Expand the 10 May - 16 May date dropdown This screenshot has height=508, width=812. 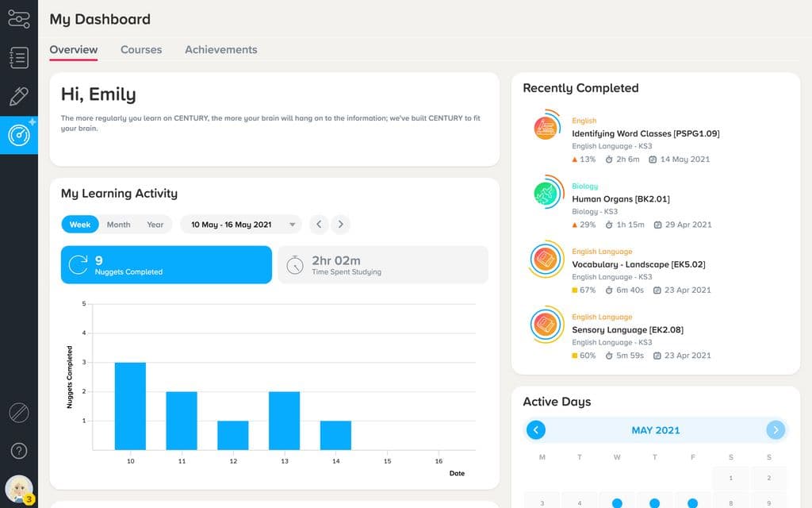tap(241, 225)
